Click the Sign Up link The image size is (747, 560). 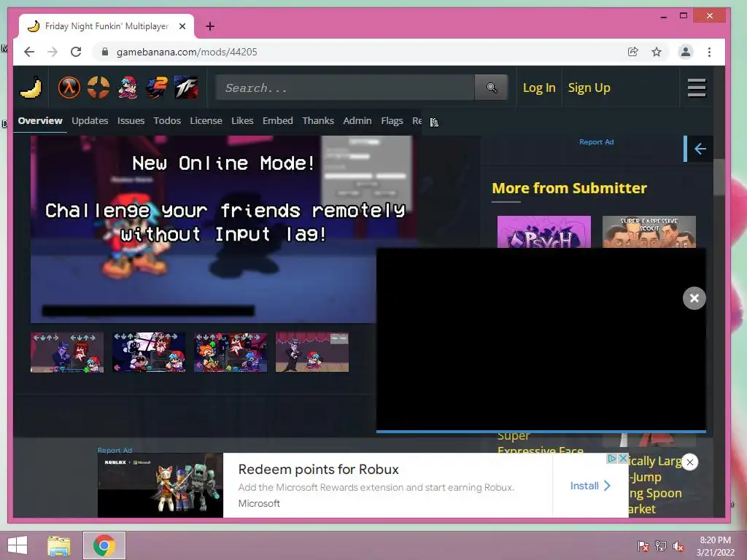click(589, 87)
